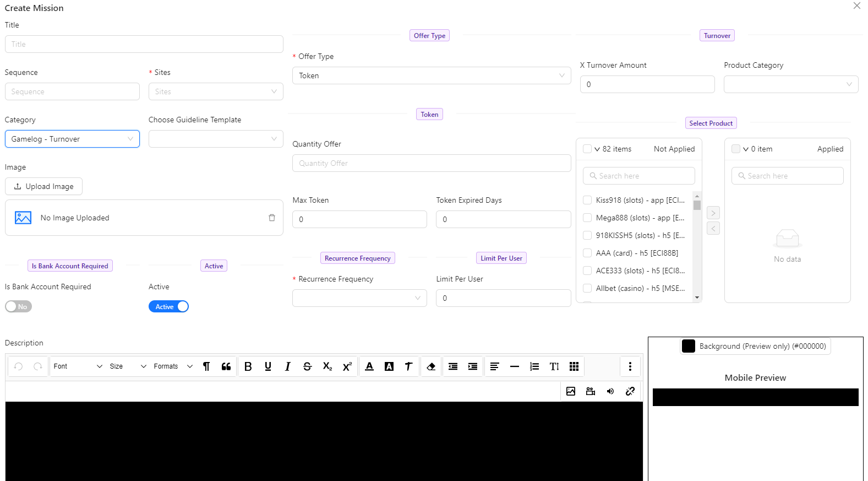Open Background preview color swatch

[689, 346]
